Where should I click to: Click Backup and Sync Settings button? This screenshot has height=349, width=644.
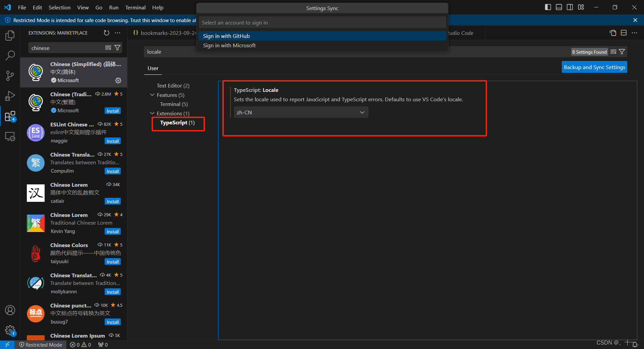click(594, 67)
